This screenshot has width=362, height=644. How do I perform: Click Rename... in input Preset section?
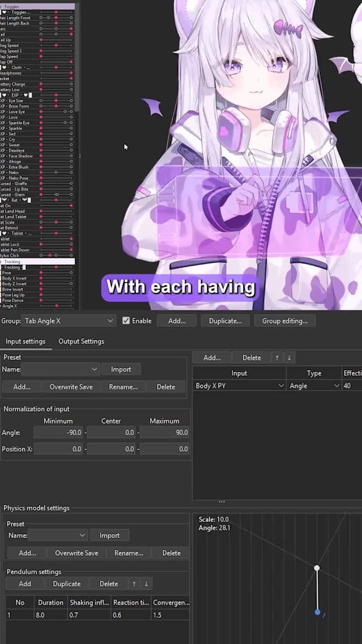tap(123, 387)
